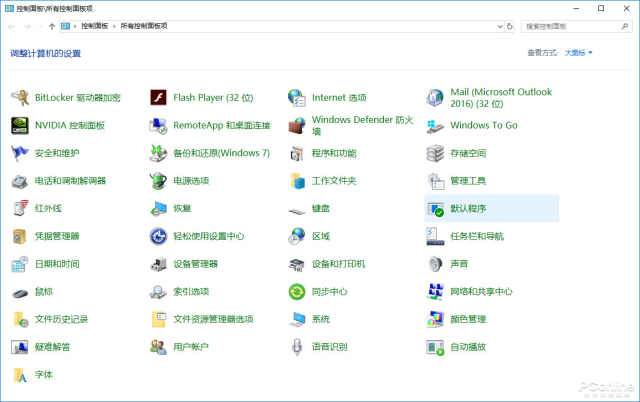The image size is (640, 402).
Task: Open the 恢复 icon
Action: [158, 209]
